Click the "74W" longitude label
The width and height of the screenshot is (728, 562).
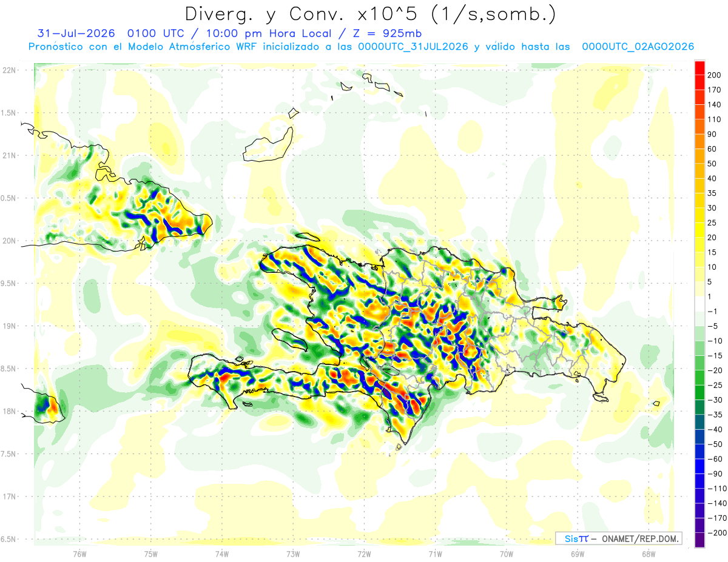coord(221,554)
